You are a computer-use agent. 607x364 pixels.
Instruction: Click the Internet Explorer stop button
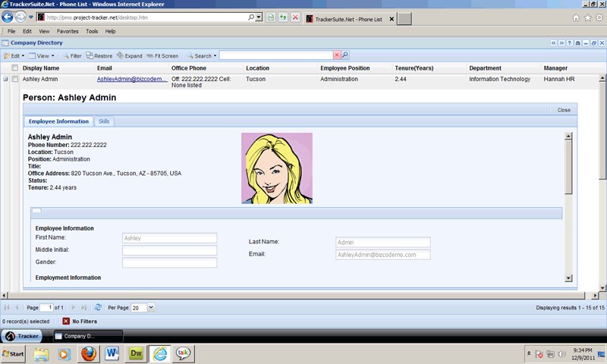(295, 17)
